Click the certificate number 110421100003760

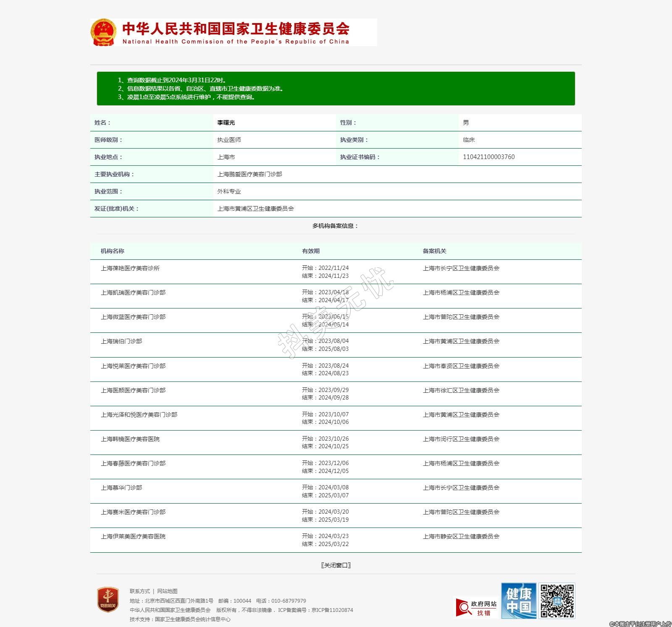[488, 157]
